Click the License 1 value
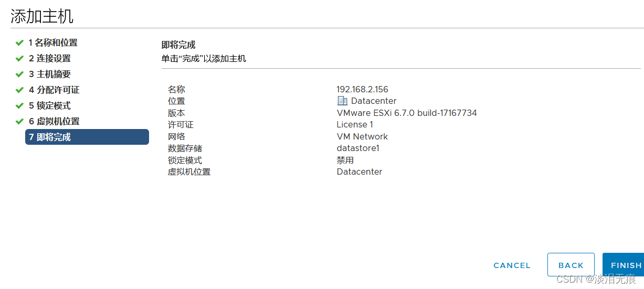644x289 pixels. click(355, 124)
